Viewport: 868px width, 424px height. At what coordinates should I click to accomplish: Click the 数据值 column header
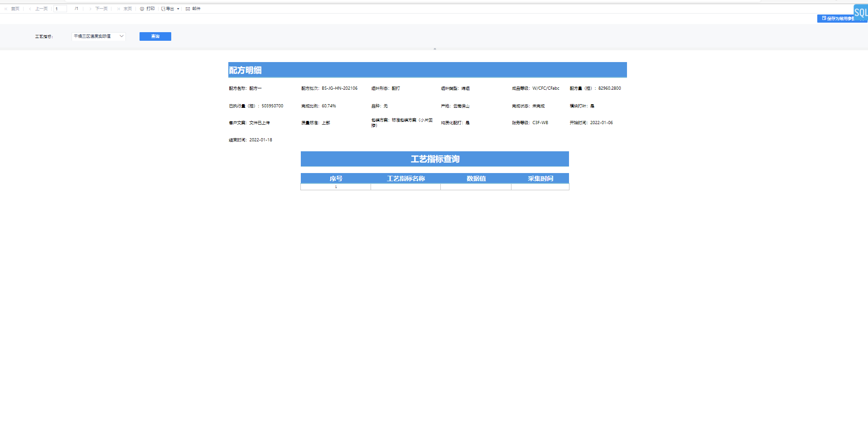click(476, 178)
